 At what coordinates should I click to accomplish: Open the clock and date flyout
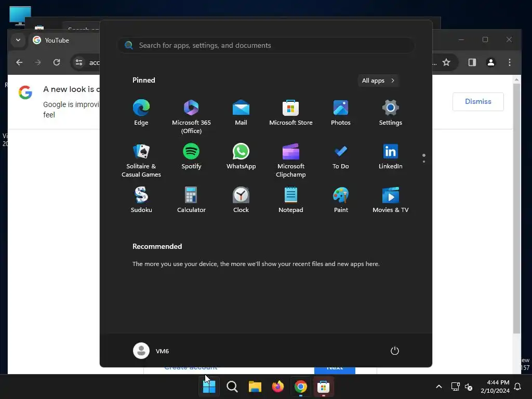tap(495, 387)
